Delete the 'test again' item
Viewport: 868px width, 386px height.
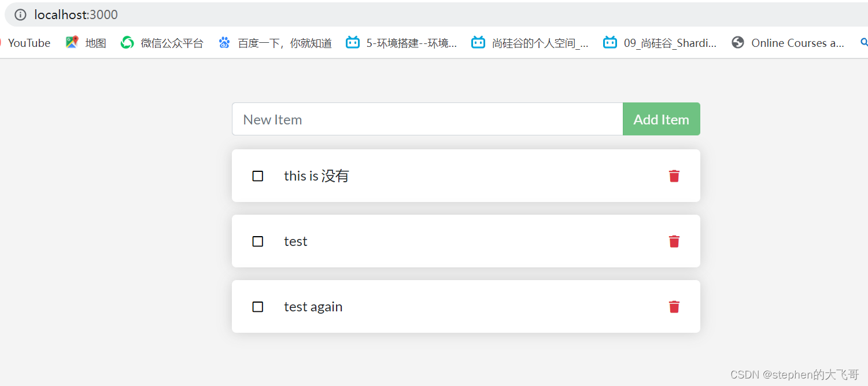[x=674, y=307]
